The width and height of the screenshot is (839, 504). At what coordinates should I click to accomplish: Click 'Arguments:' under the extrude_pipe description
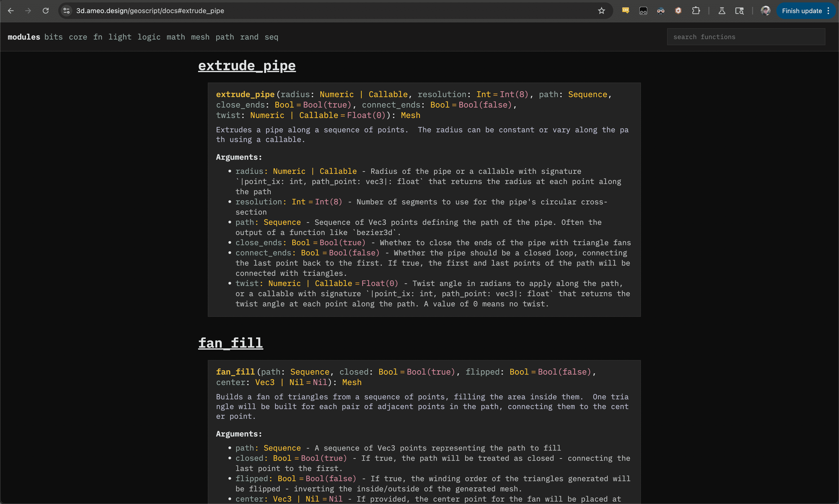pos(239,157)
